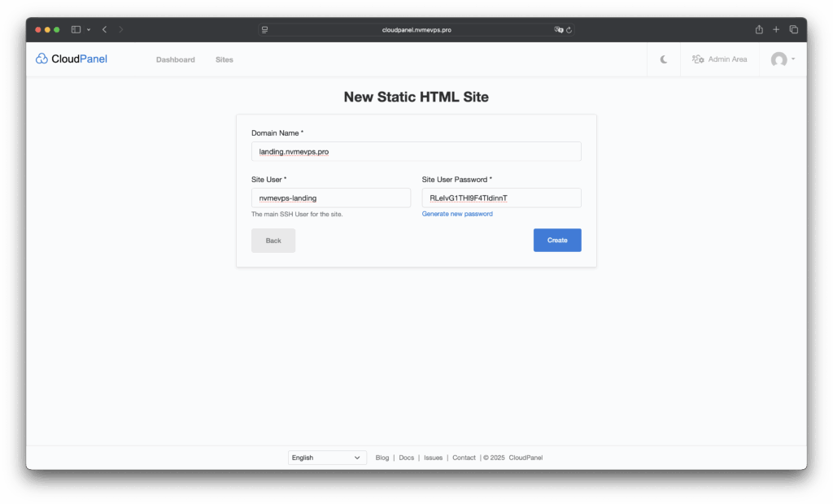833x504 pixels.
Task: Open a new tab with plus icon
Action: coord(776,29)
